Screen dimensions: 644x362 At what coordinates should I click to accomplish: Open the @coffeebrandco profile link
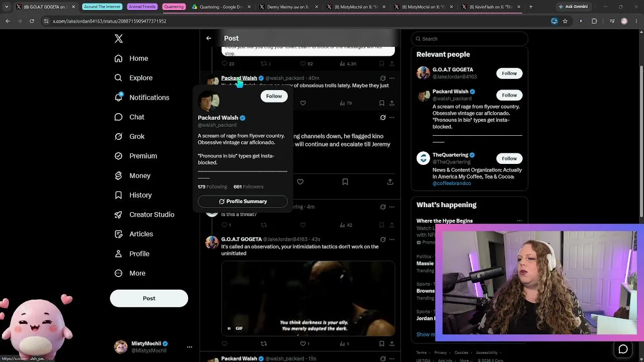[452, 184]
